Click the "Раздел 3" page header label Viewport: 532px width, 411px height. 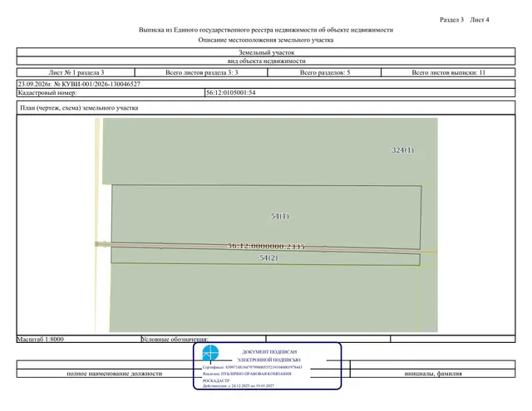tap(451, 20)
